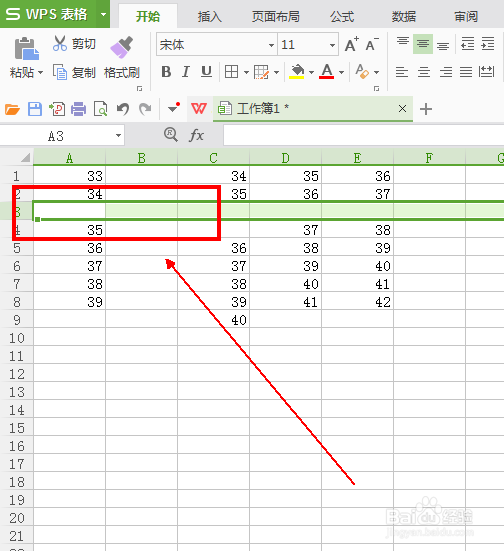Click the Copy icon

click(60, 72)
